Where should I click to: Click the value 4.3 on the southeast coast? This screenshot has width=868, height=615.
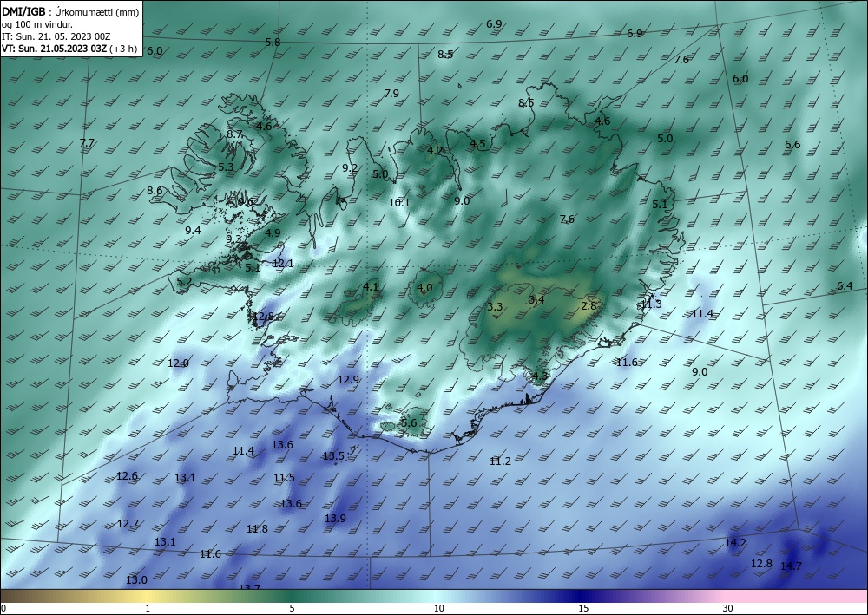(540, 376)
